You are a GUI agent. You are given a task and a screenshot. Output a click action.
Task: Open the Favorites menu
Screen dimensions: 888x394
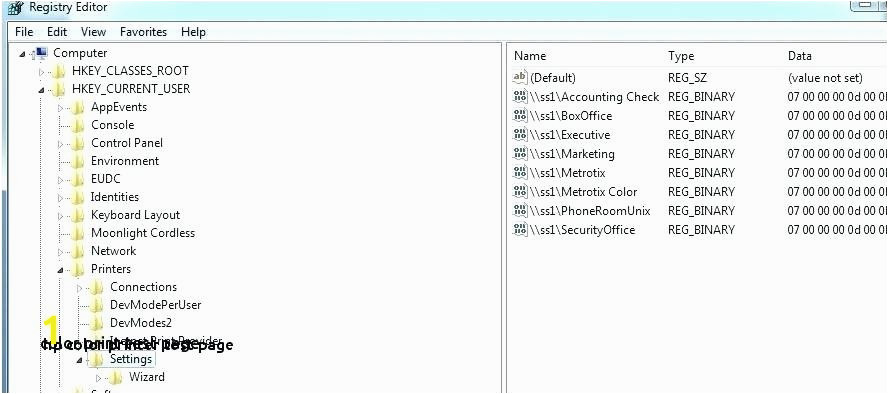coord(143,32)
